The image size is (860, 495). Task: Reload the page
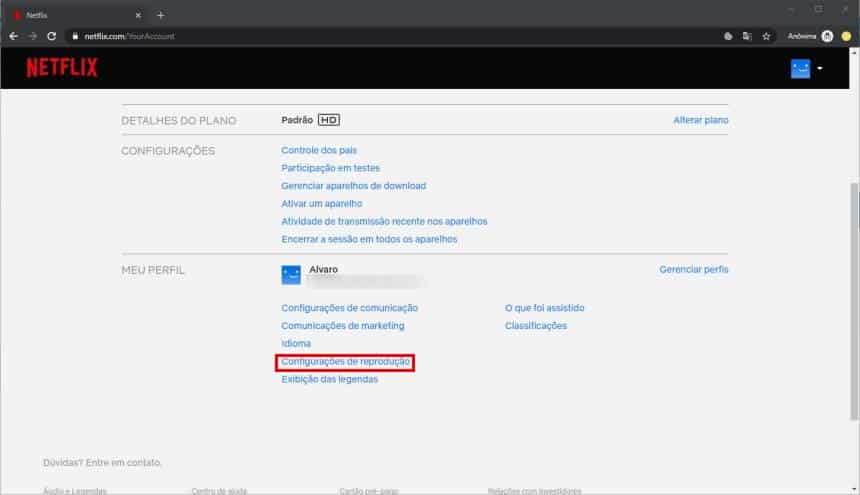(52, 36)
